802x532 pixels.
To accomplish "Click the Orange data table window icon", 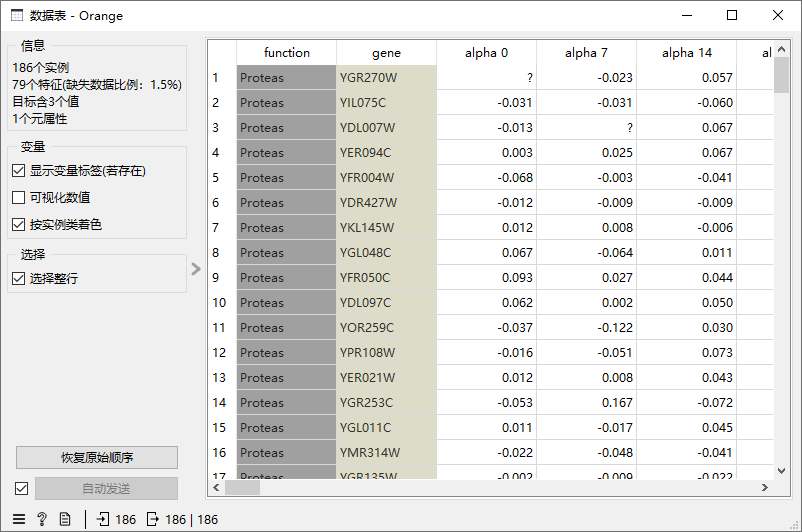I will click(17, 15).
